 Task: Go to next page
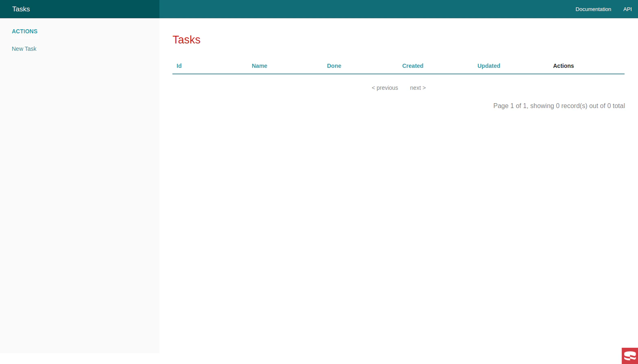pos(418,88)
